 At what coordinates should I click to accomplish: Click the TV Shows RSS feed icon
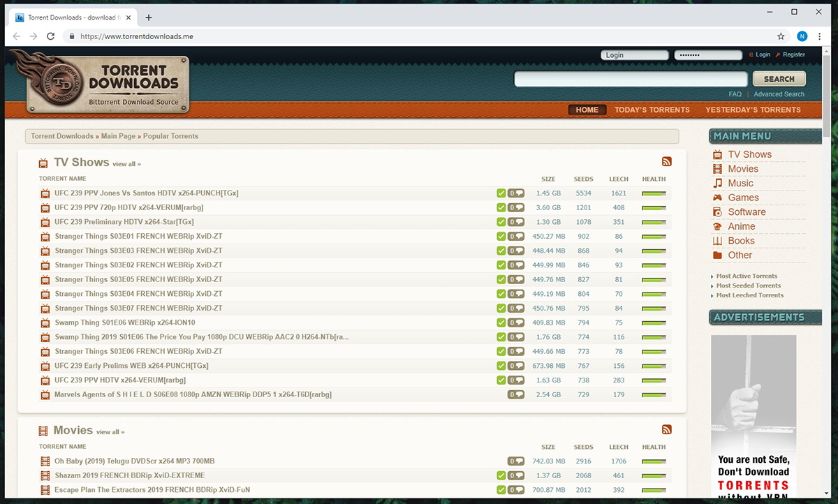pos(666,162)
